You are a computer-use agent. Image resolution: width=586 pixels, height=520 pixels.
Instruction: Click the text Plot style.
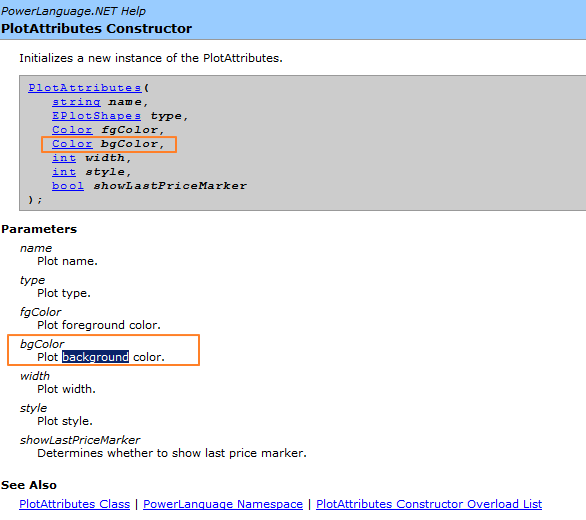(x=65, y=421)
